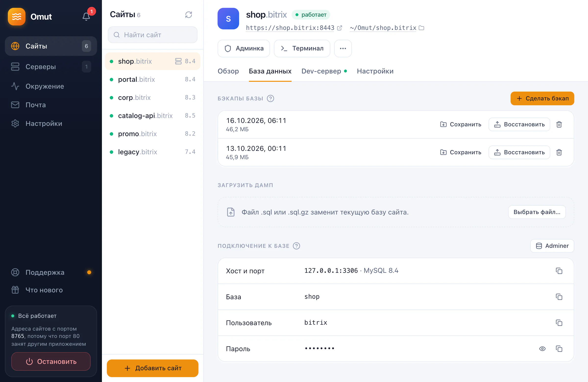Image resolution: width=588 pixels, height=382 pixels.
Task: Switch to the Dev-сервер tab
Action: [x=324, y=71]
